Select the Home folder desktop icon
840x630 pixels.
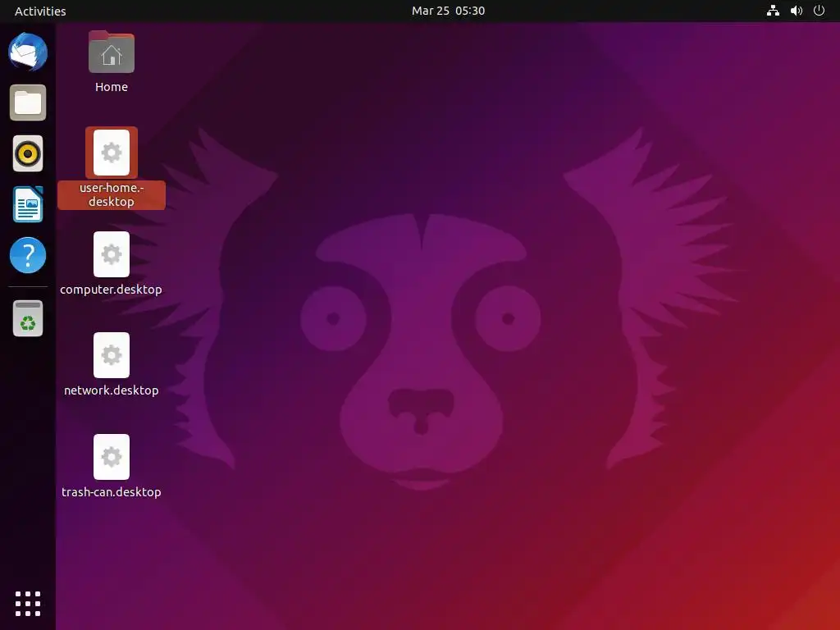click(x=112, y=52)
